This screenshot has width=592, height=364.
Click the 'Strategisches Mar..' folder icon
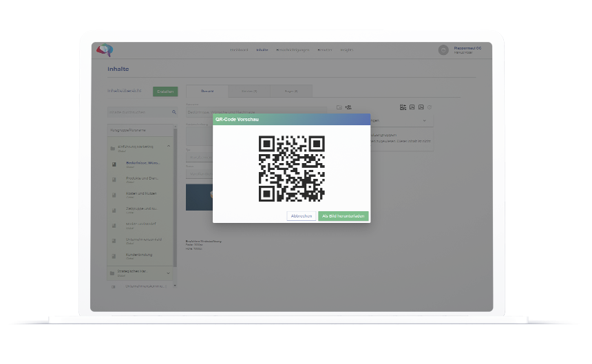[112, 273]
